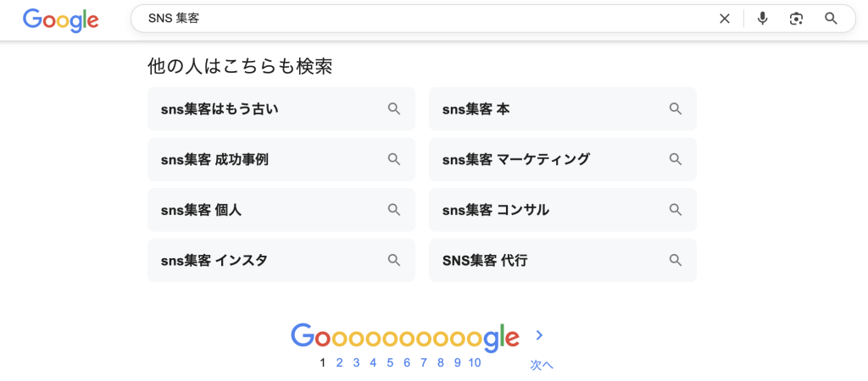This screenshot has width=868, height=381.
Task: Click magnifier icon beside SNS集客 代行
Action: pyautogui.click(x=675, y=260)
